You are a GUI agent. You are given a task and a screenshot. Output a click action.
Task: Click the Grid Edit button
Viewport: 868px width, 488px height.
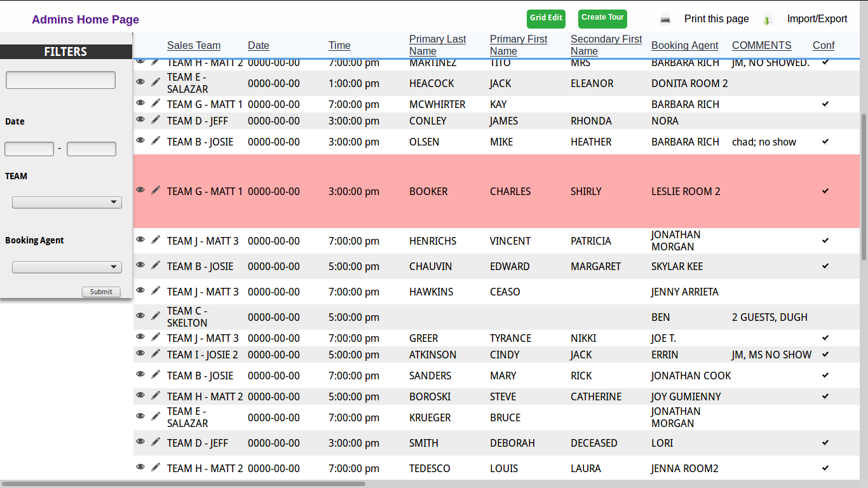click(546, 18)
